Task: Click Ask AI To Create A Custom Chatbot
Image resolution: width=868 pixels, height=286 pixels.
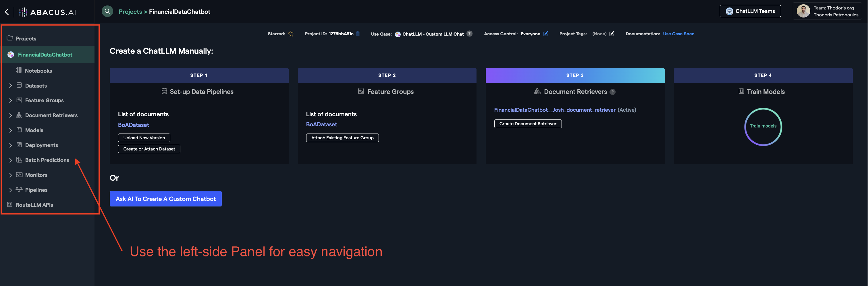Action: point(165,199)
